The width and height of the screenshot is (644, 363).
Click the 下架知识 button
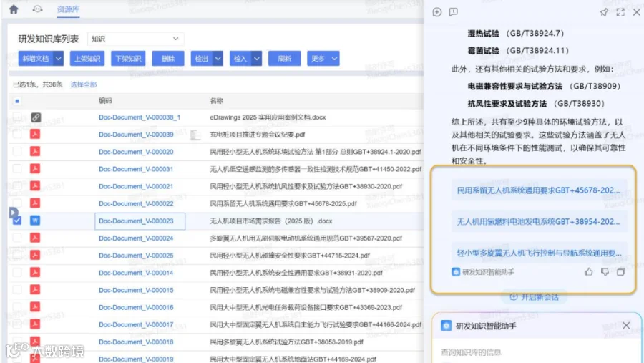pyautogui.click(x=128, y=59)
